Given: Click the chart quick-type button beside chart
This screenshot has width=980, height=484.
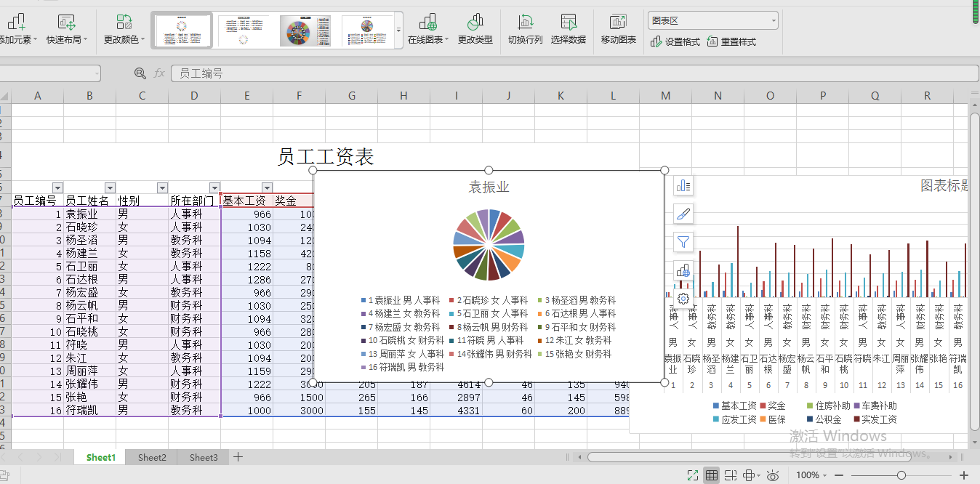Looking at the screenshot, I should pos(683,270).
